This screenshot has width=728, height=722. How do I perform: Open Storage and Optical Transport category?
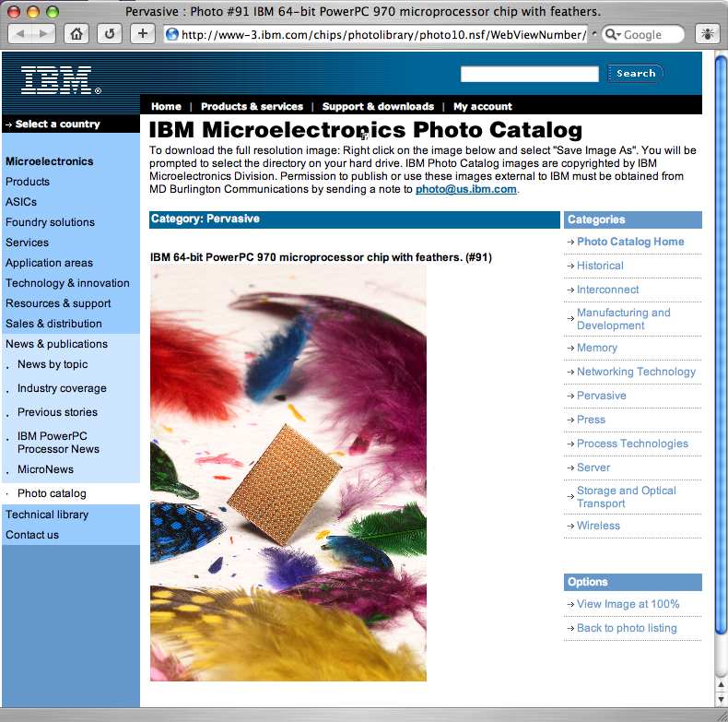click(626, 497)
